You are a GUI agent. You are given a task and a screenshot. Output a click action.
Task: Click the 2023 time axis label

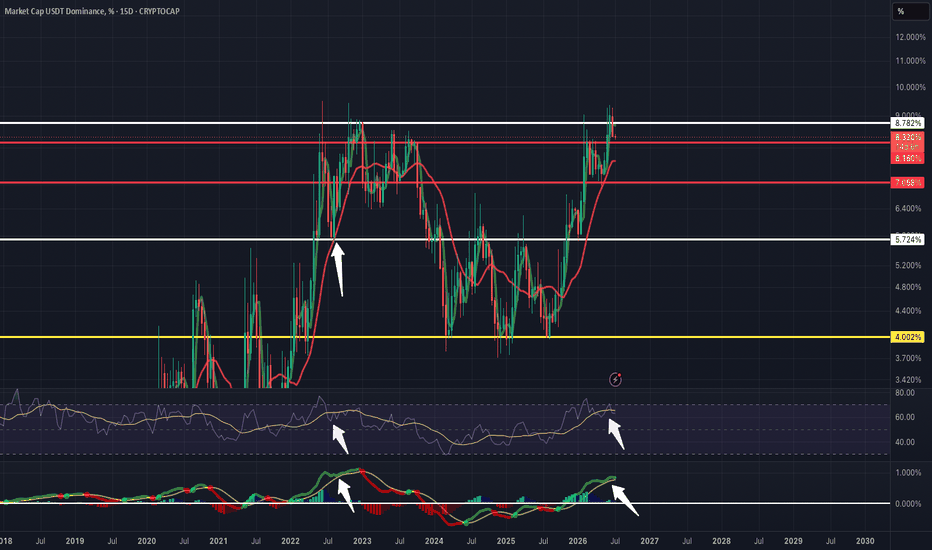362,541
